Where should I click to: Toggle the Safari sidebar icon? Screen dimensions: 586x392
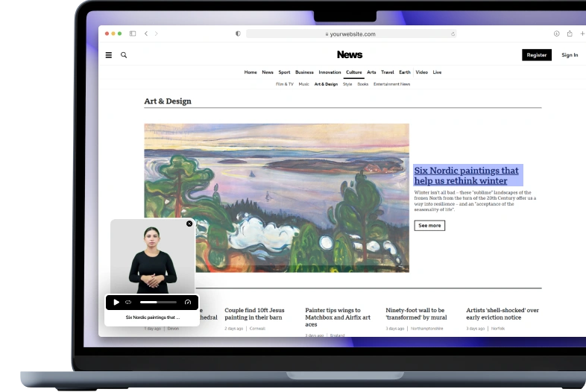(x=133, y=34)
